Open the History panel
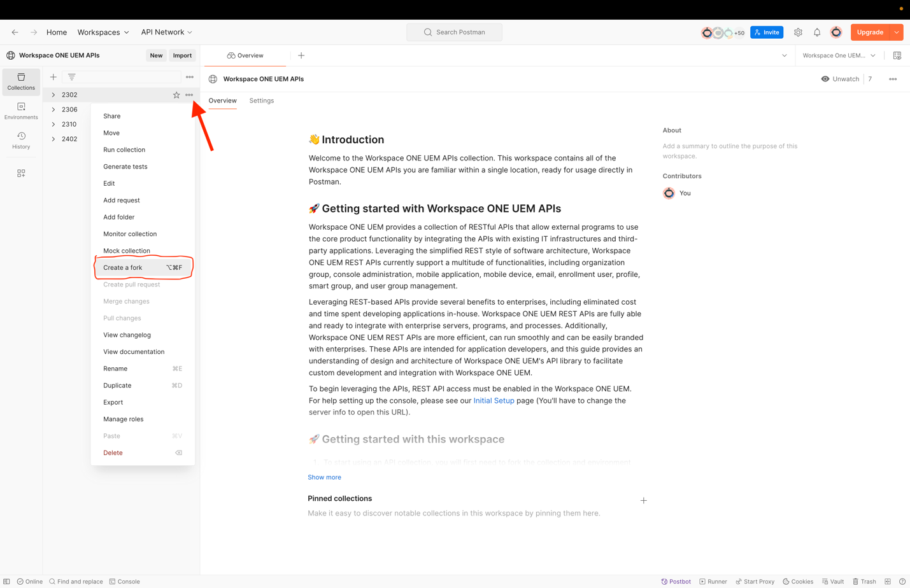Viewport: 910px width, 588px height. [21, 139]
